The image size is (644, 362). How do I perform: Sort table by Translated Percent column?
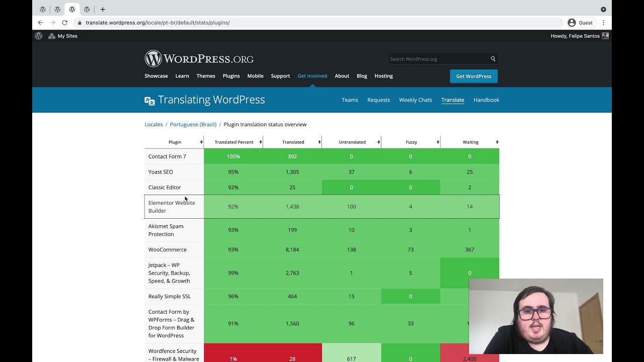coord(233,142)
